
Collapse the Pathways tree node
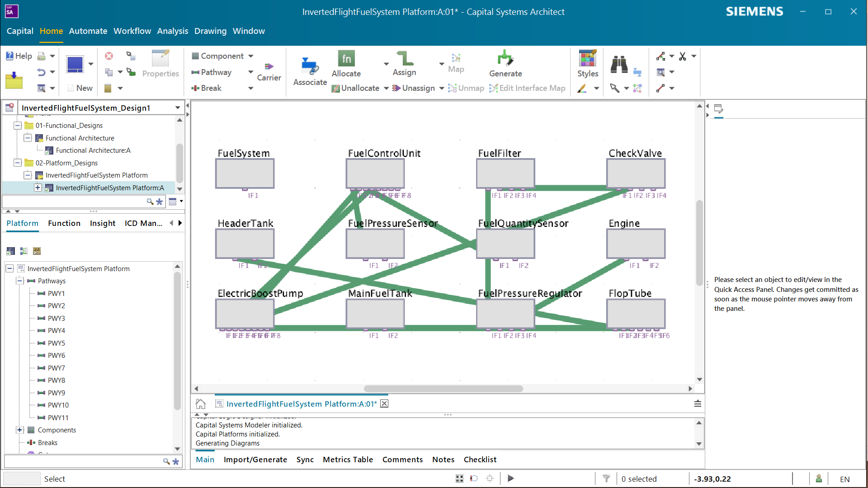pos(20,281)
